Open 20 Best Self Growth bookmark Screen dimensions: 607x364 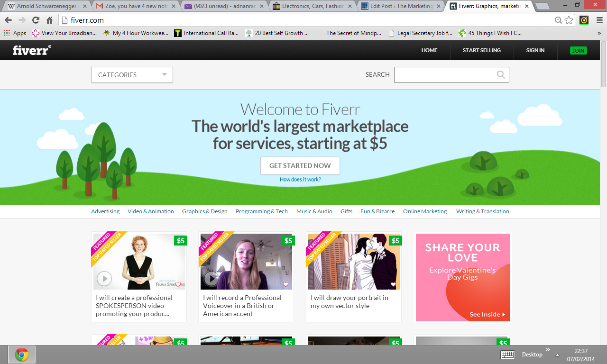277,33
